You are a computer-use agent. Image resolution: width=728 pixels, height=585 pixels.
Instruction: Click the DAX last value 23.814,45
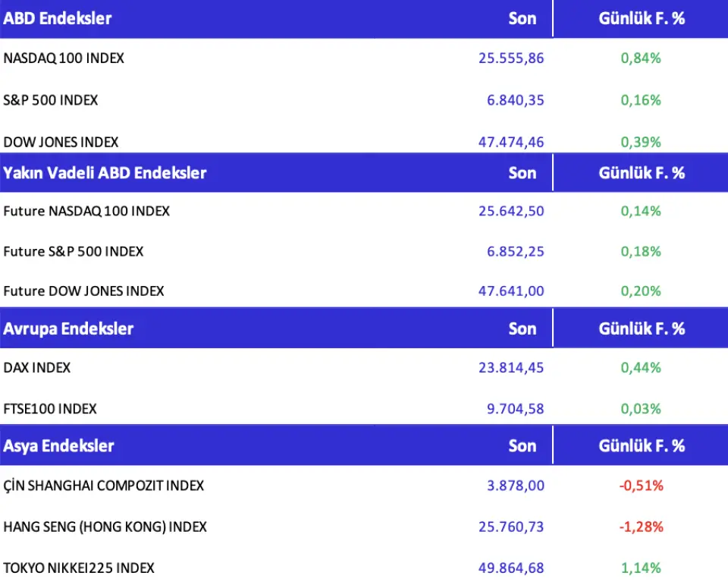(x=511, y=368)
